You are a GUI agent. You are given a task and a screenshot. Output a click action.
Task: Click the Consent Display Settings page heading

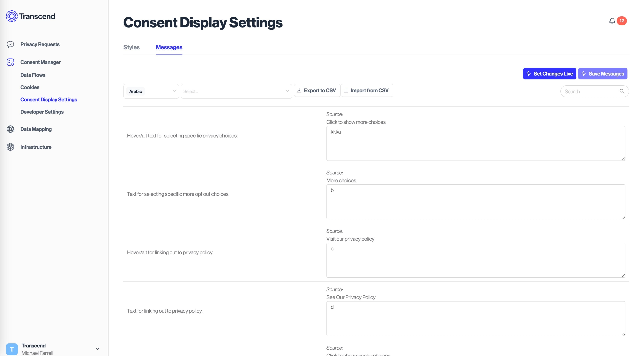tap(203, 23)
